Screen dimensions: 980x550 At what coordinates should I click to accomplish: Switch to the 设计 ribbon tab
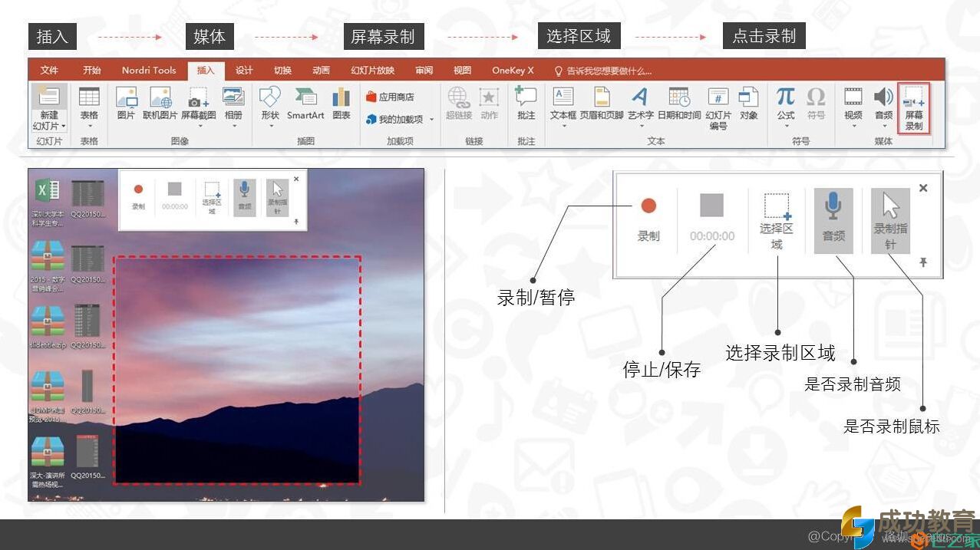[x=244, y=71]
